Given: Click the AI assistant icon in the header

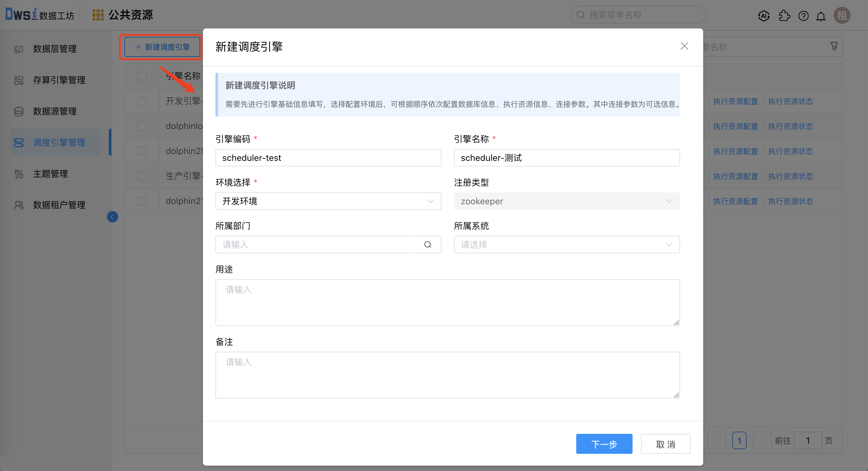Looking at the screenshot, I should 764,16.
